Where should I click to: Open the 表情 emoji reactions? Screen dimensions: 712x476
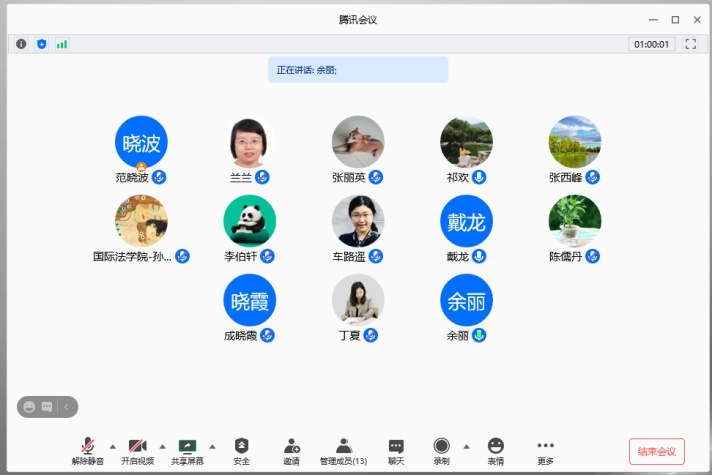[495, 451]
